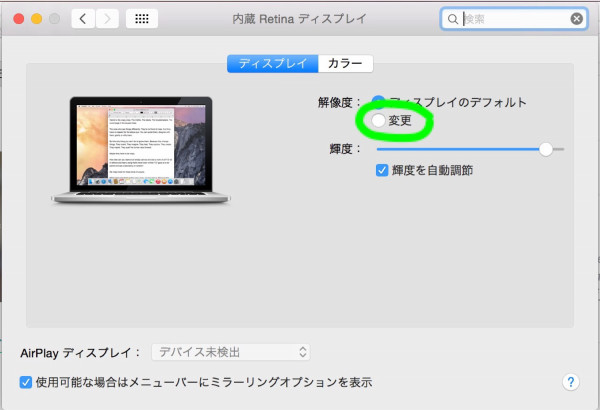Click the 輝度 brightness slider knob
This screenshot has height=410, width=600.
pos(545,149)
